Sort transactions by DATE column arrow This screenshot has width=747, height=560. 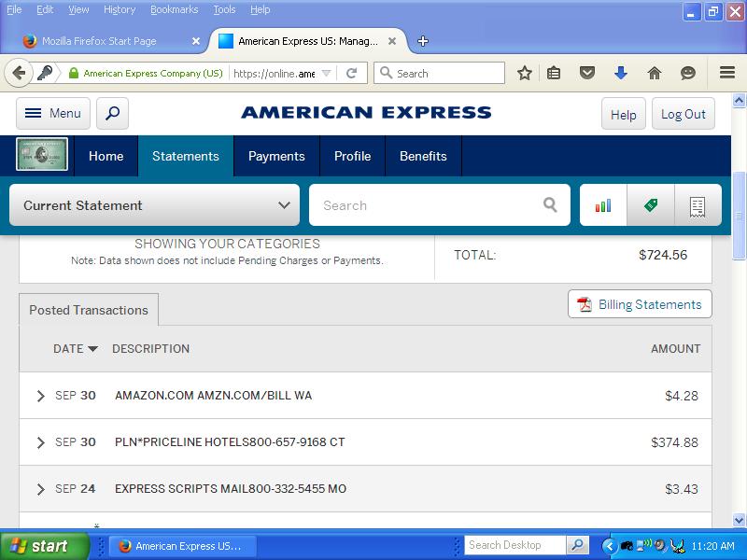coord(92,349)
